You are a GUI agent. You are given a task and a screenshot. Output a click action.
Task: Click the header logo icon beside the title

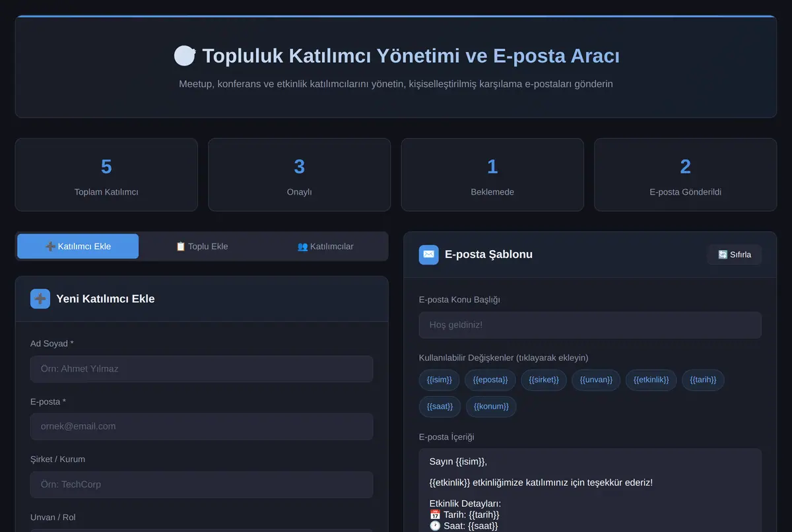[185, 55]
